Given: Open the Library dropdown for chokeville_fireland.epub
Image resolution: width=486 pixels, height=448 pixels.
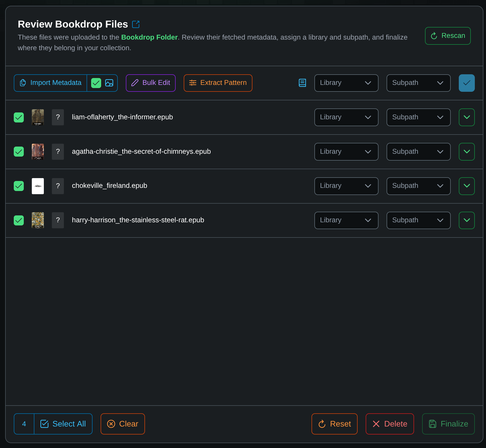Looking at the screenshot, I should 346,186.
